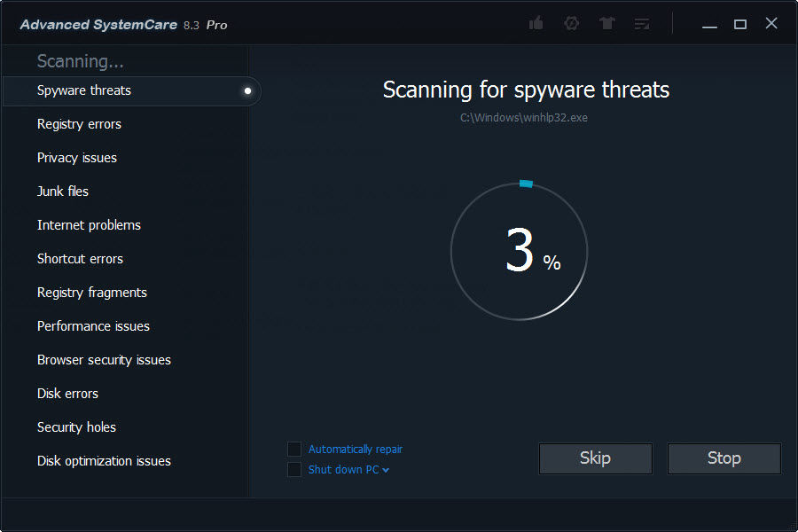This screenshot has width=798, height=532.
Task: Click the white dot beside Spyware threats
Action: (x=248, y=91)
